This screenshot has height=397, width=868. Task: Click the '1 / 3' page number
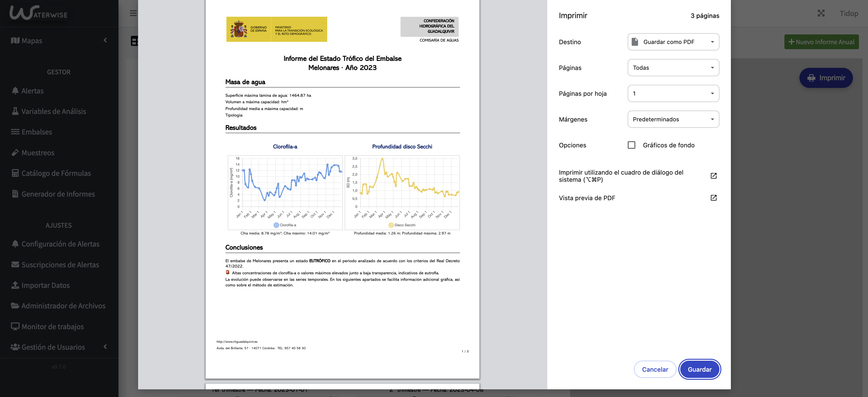[x=465, y=352]
